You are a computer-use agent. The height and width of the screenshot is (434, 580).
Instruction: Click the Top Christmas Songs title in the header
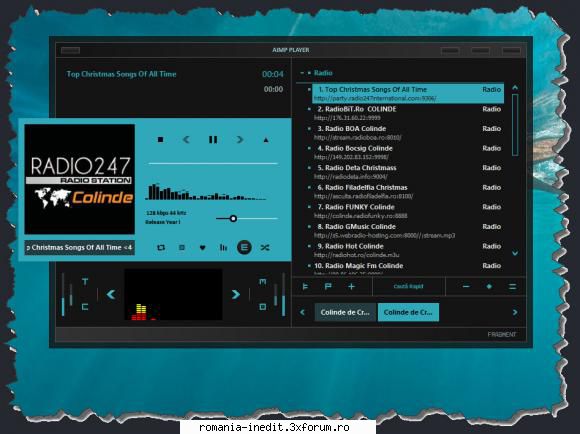pyautogui.click(x=121, y=74)
